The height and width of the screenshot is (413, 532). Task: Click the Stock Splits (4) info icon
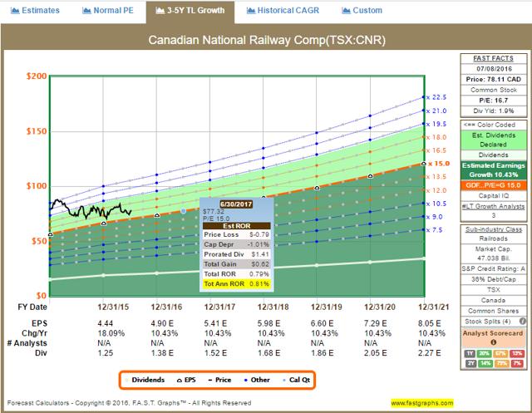(523, 321)
